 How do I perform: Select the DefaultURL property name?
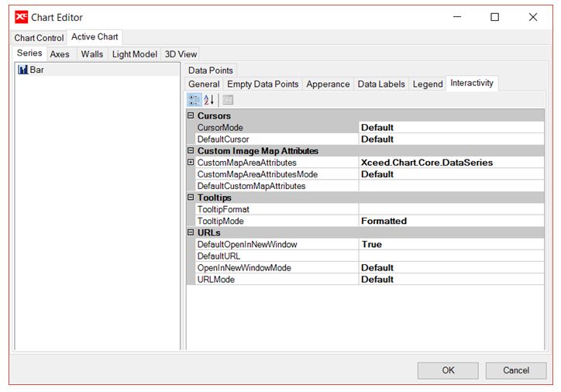tap(277, 256)
